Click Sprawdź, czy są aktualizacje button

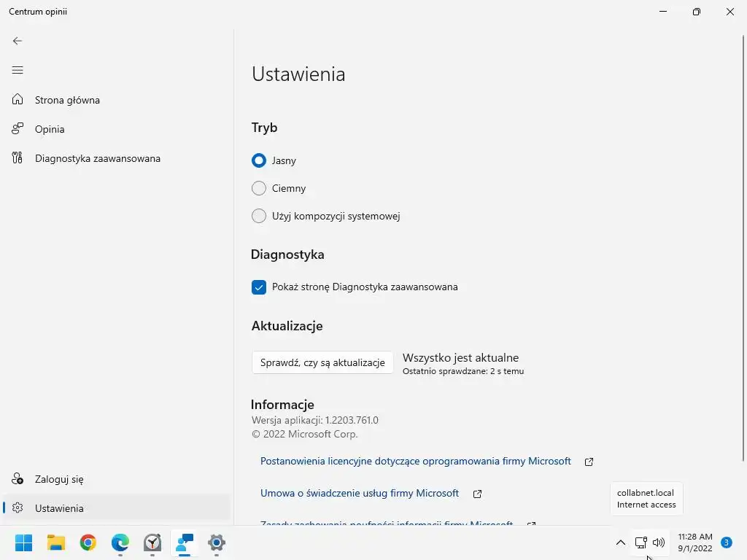tap(322, 362)
